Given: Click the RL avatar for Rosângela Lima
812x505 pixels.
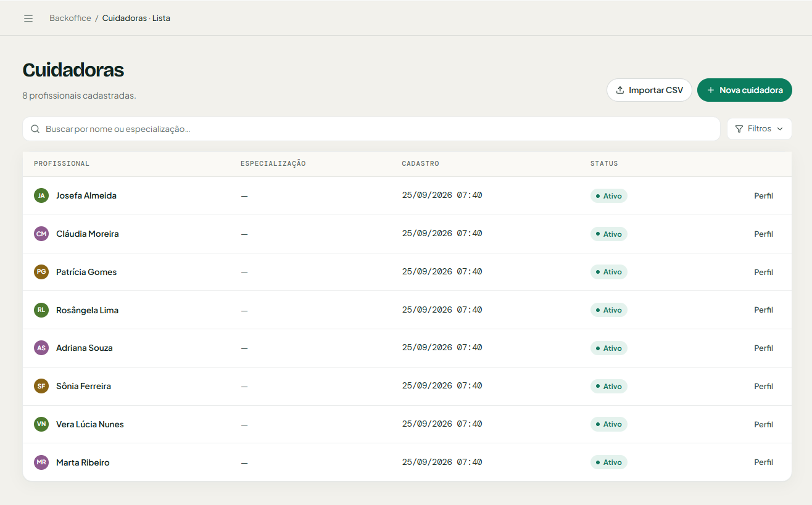Looking at the screenshot, I should tap(41, 310).
